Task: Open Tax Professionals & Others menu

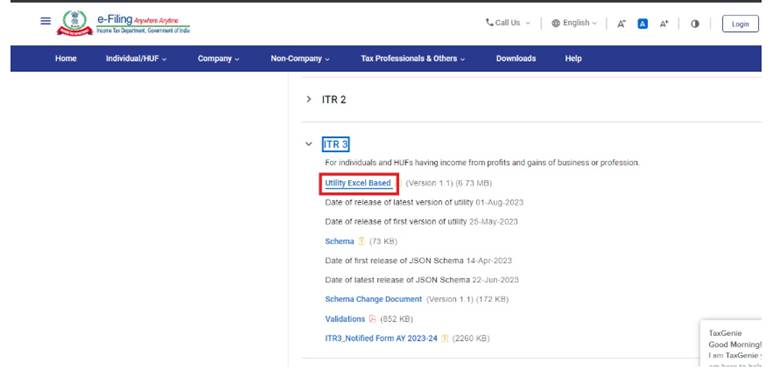Action: [413, 59]
